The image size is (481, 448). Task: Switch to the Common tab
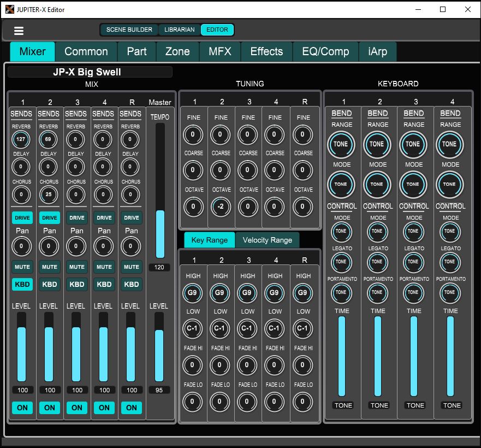(86, 51)
